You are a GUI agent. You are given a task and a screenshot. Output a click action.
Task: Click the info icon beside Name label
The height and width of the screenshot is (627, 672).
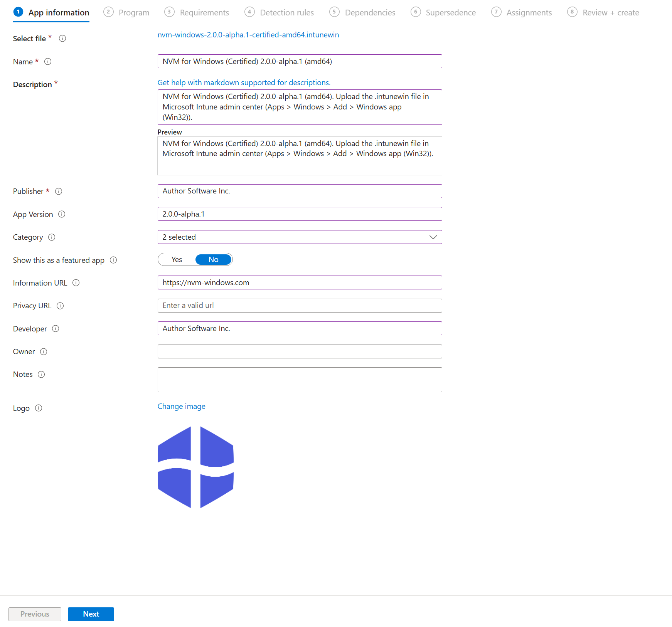48,62
